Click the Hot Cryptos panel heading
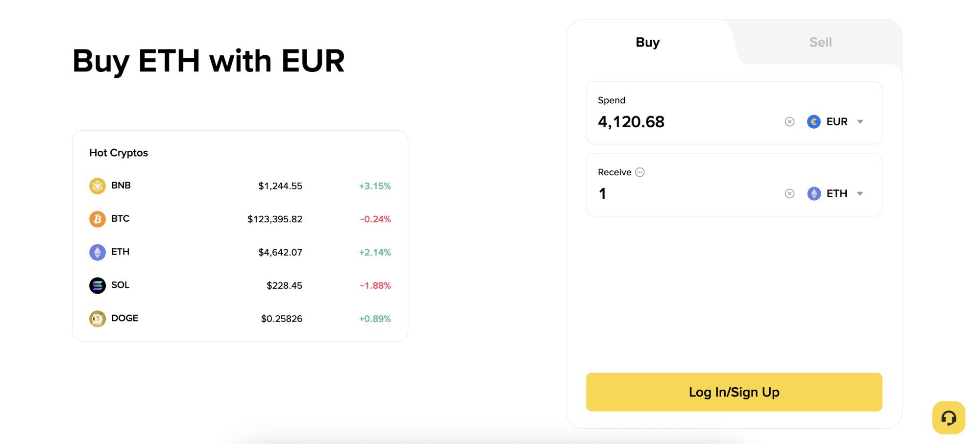The height and width of the screenshot is (444, 980). [x=118, y=152]
